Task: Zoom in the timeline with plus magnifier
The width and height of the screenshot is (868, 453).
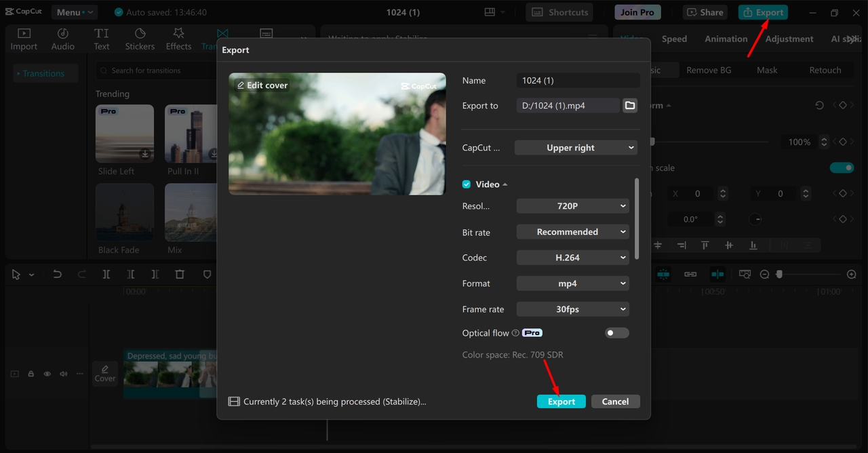Action: (x=852, y=274)
